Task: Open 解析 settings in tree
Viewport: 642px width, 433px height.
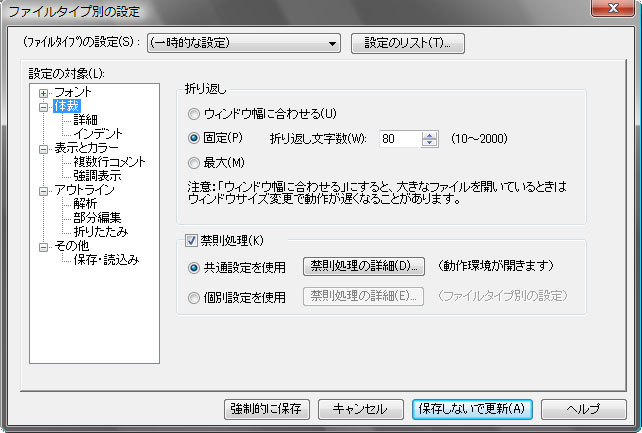Action: [85, 204]
